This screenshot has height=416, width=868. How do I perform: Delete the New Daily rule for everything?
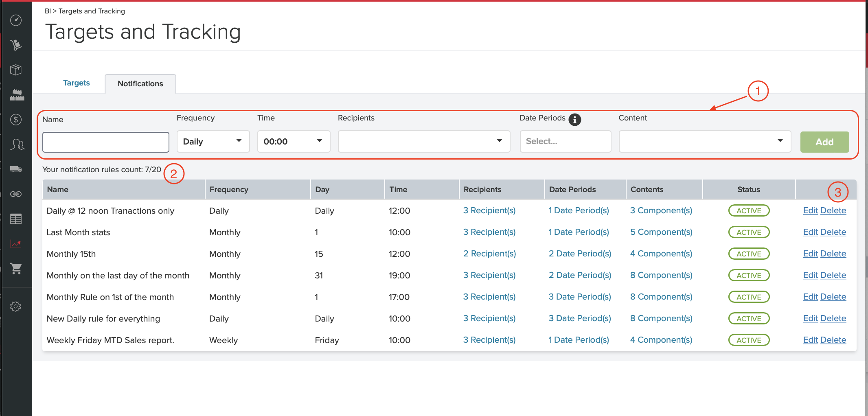point(833,318)
